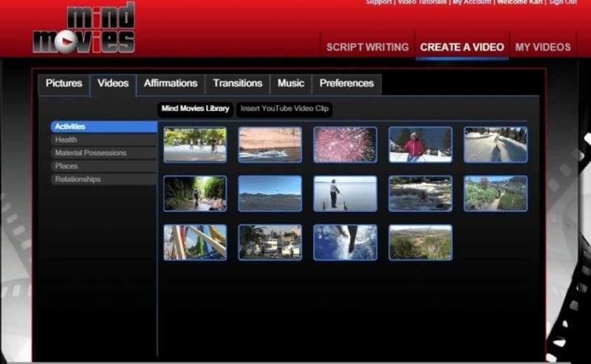Open the Support link
591x364 pixels.
(379, 2)
